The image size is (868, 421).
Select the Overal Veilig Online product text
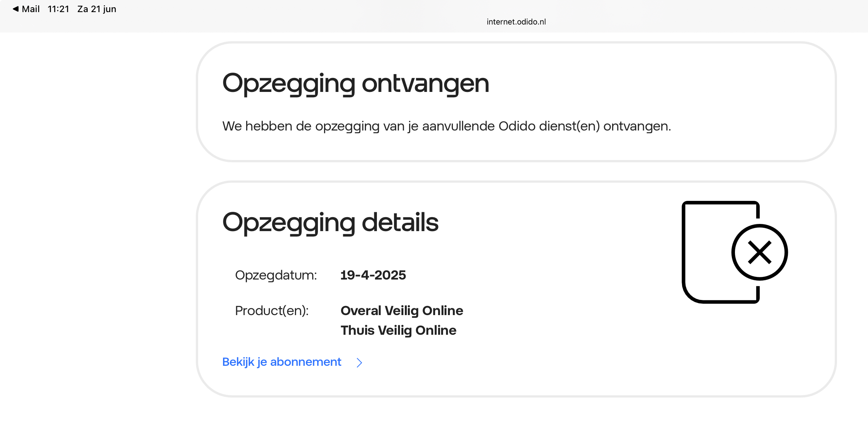[402, 311]
